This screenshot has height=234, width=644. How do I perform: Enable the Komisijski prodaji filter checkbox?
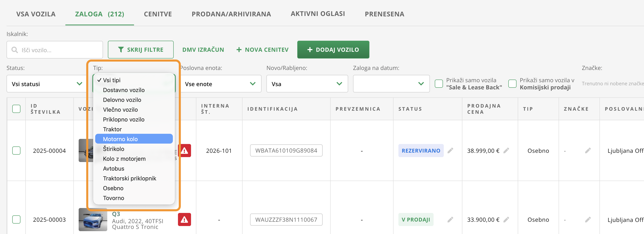click(512, 84)
